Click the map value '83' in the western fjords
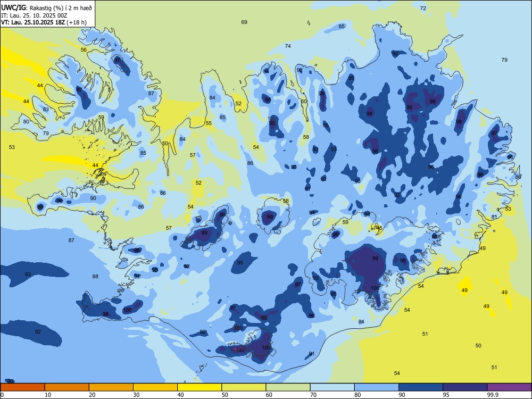The image size is (532, 399). point(46,109)
